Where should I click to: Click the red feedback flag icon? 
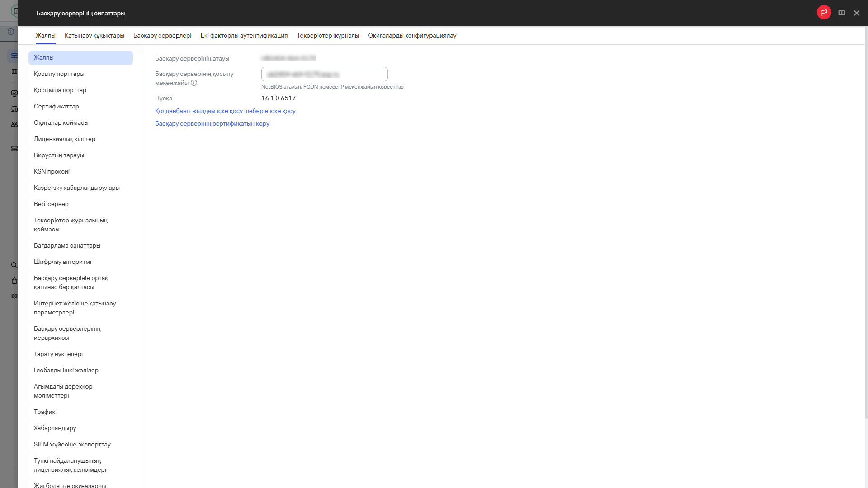(x=824, y=13)
